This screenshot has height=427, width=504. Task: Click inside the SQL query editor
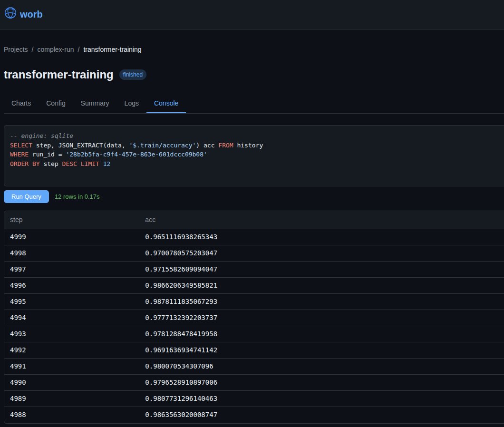point(254,155)
